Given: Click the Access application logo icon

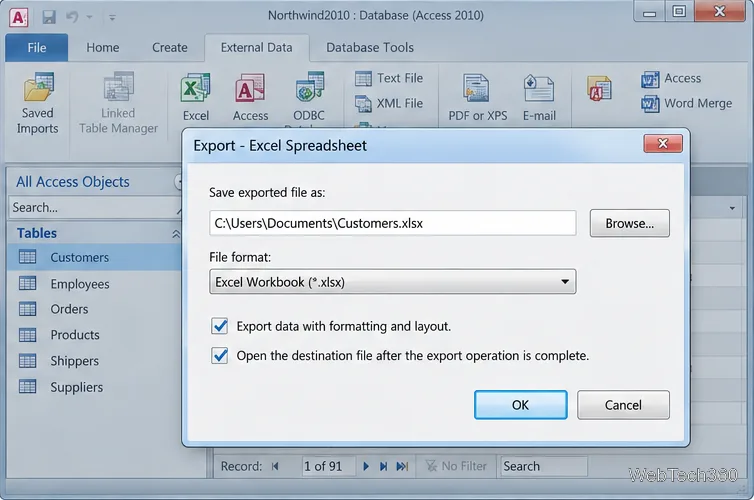Looking at the screenshot, I should tap(18, 17).
